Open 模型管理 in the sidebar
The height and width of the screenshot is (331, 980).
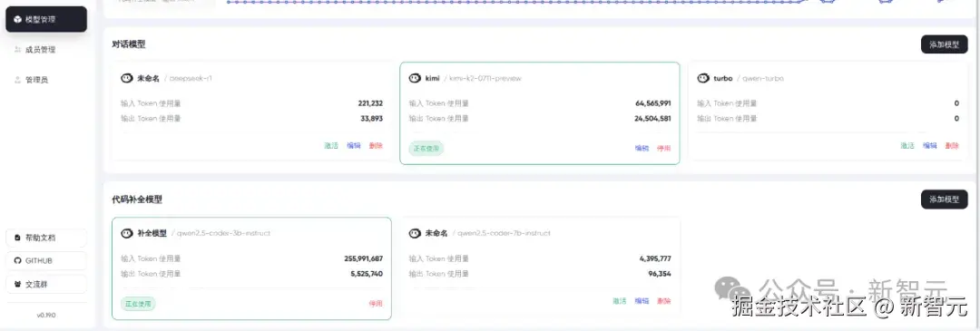46,19
